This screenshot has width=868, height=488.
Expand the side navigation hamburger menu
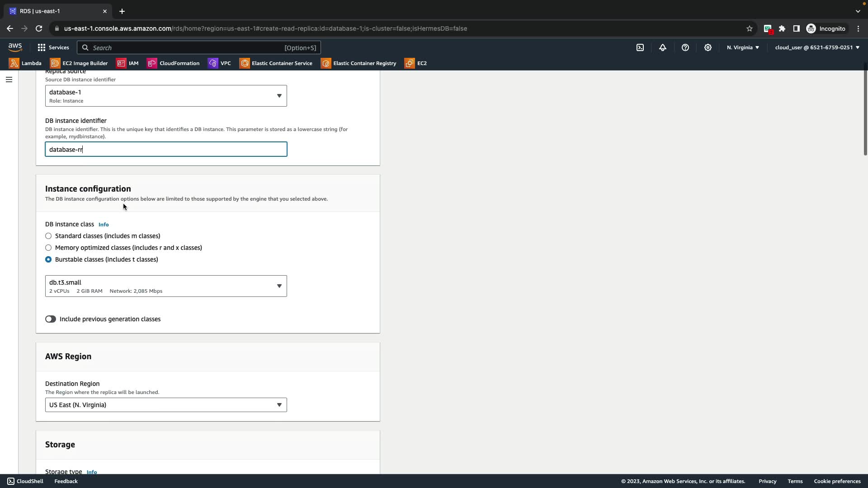click(9, 80)
